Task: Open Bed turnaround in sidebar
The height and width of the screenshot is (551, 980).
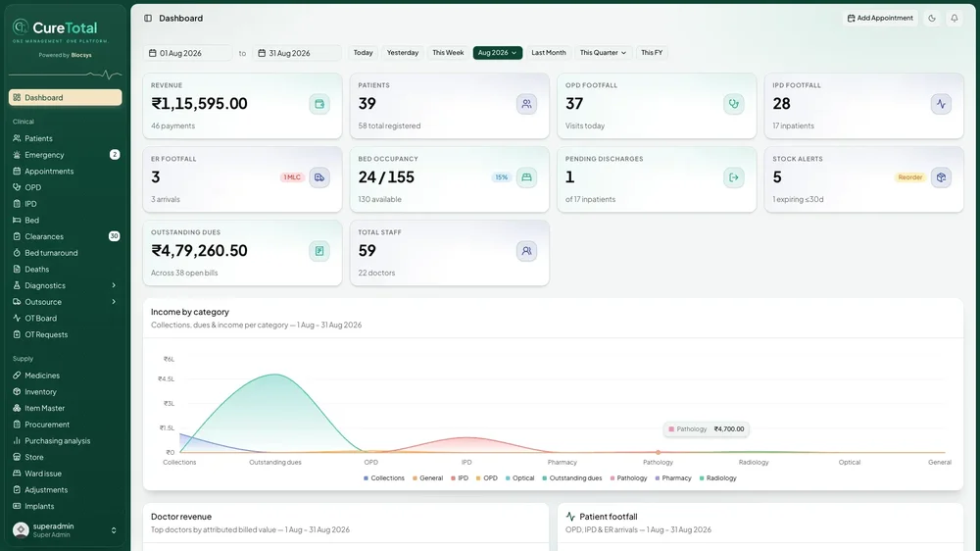Action: point(65,253)
